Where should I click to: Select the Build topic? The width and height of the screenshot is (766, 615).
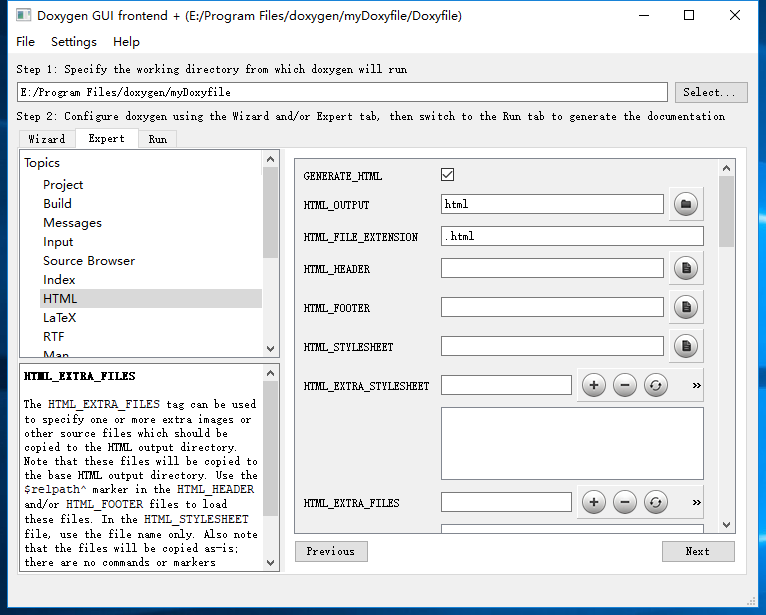[x=57, y=204]
